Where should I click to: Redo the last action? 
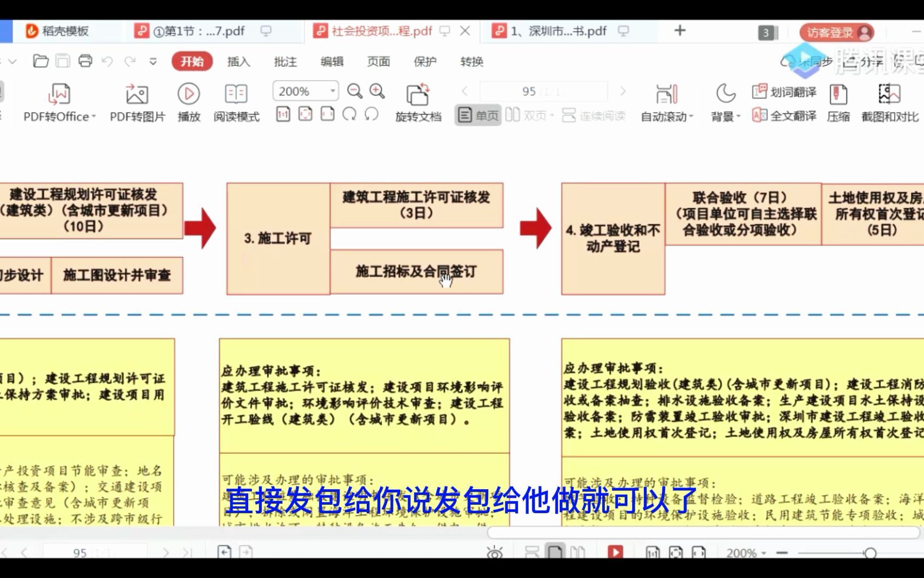pyautogui.click(x=130, y=62)
